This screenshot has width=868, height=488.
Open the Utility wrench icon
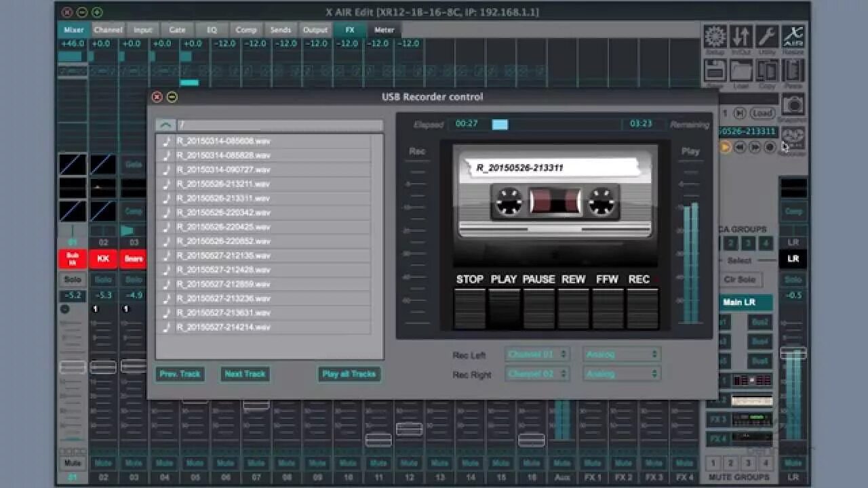point(767,37)
